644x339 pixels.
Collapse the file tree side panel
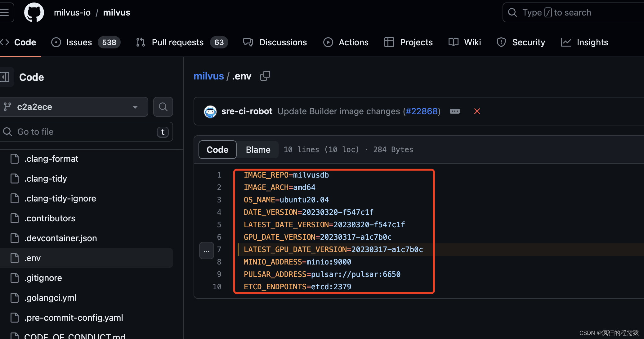5,77
